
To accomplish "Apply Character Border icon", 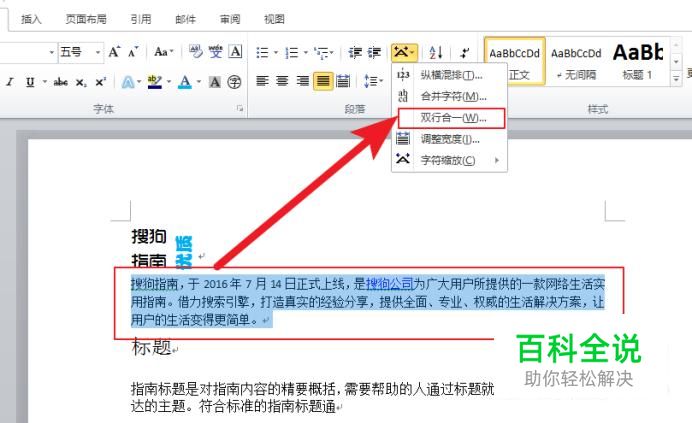I will [235, 52].
